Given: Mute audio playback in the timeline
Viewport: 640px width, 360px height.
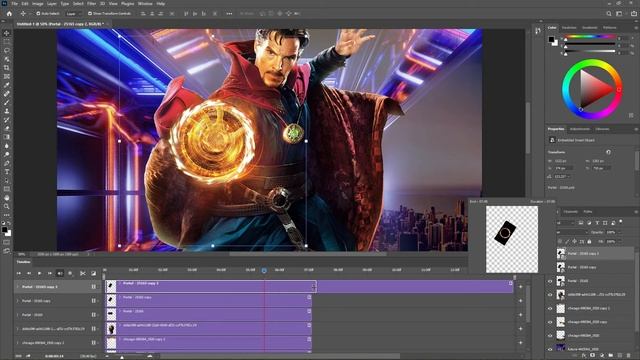Looking at the screenshot, I should (x=60, y=273).
